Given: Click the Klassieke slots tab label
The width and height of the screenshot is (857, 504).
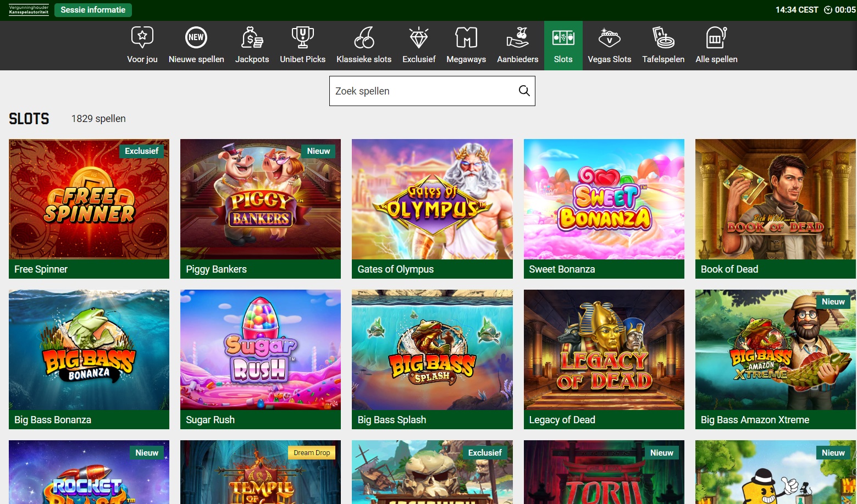Looking at the screenshot, I should click(x=364, y=59).
